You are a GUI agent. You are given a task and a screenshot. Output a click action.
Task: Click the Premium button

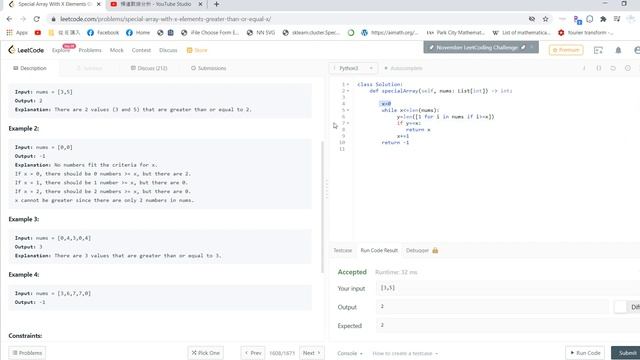(566, 50)
